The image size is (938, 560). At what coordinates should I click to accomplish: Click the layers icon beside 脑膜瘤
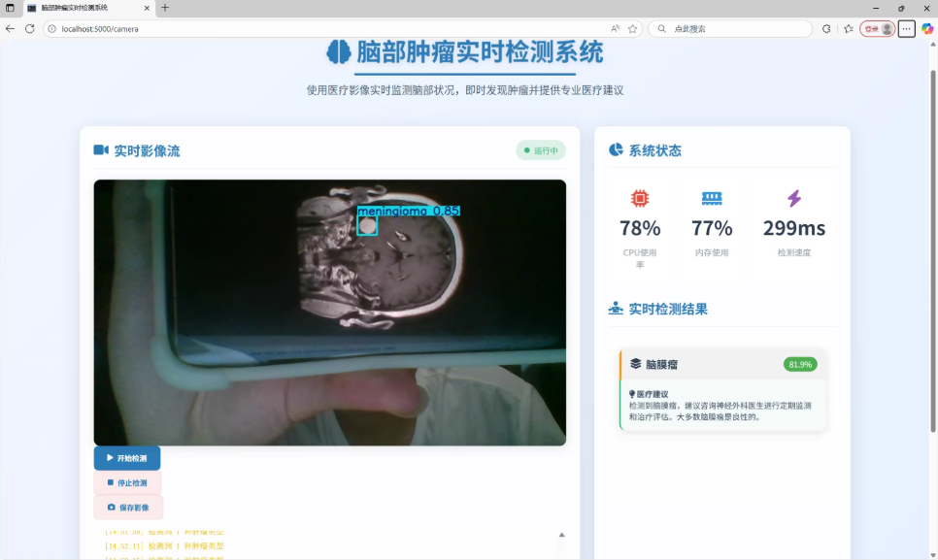[635, 364]
